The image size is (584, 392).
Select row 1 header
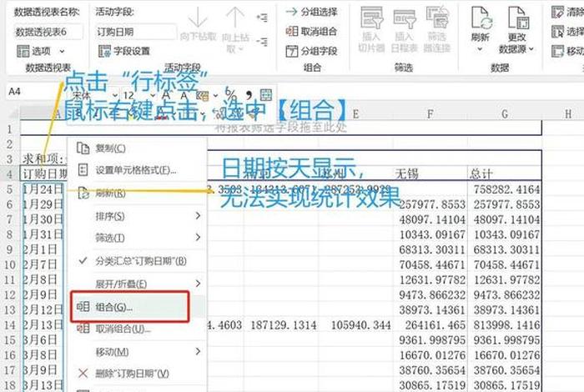[x=10, y=129]
